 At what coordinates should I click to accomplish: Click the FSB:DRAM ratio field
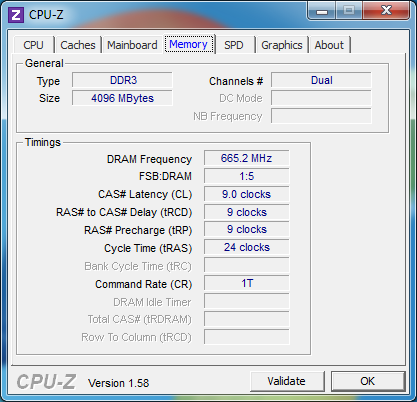click(246, 176)
